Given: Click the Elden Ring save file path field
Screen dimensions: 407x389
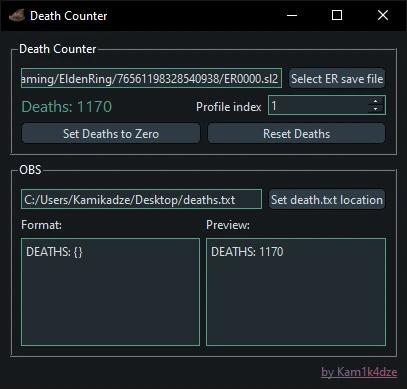Looking at the screenshot, I should point(151,78).
